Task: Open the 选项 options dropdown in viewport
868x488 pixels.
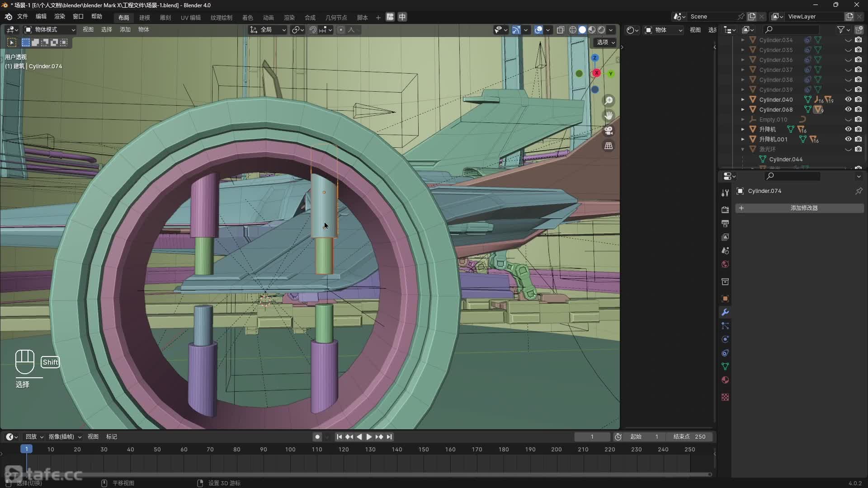Action: click(605, 42)
